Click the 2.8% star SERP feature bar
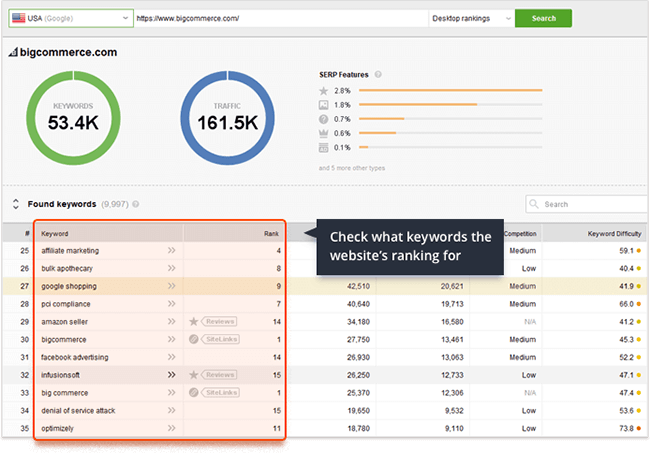This screenshot has width=650, height=453. pos(451,90)
